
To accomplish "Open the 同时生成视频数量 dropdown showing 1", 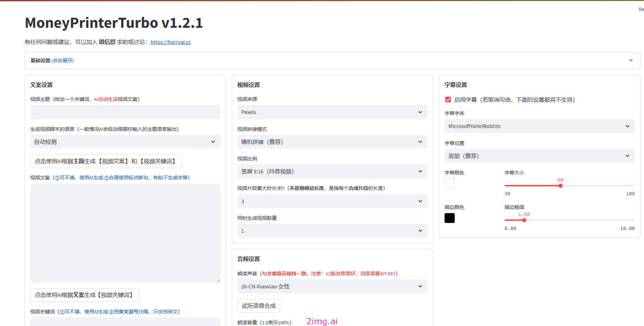I will (333, 231).
